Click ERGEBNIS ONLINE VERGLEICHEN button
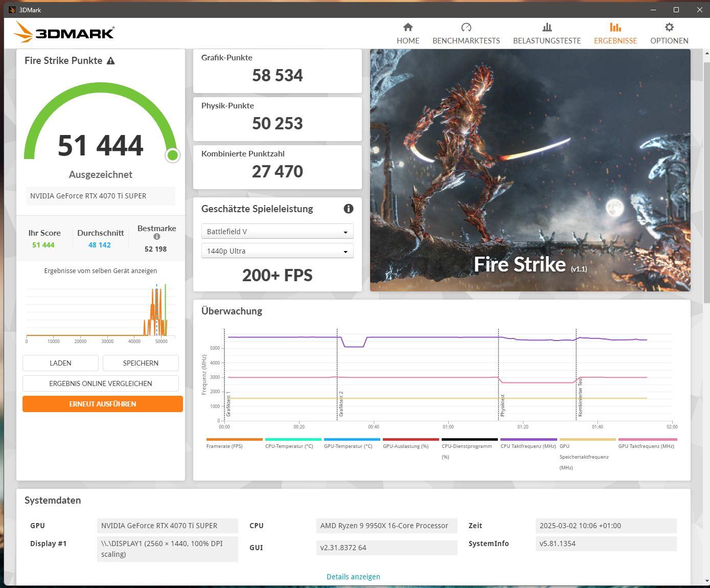This screenshot has height=588, width=710. (101, 383)
